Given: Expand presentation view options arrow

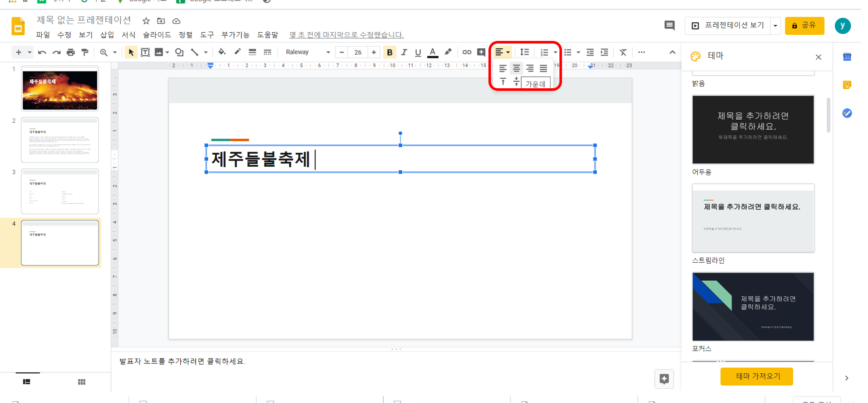Looking at the screenshot, I should tap(775, 25).
